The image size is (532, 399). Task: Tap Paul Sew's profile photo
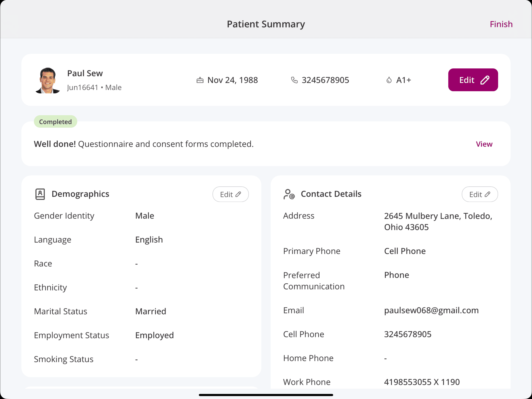pos(48,81)
